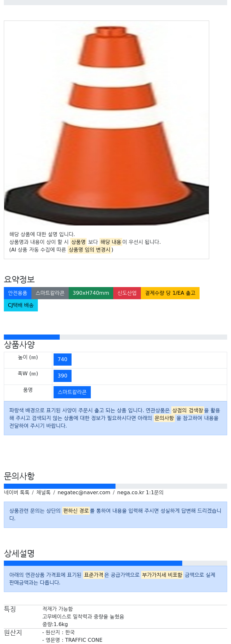Open the 채널톡 inquiry link
This screenshot has width=231, height=644.
tap(43, 493)
